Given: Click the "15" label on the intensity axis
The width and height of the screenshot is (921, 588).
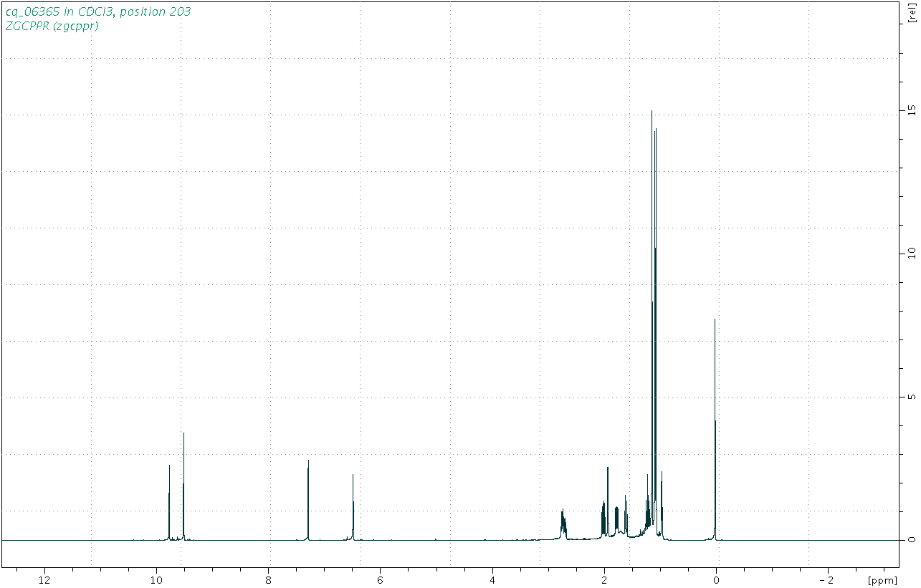Looking at the screenshot, I should click(x=911, y=110).
